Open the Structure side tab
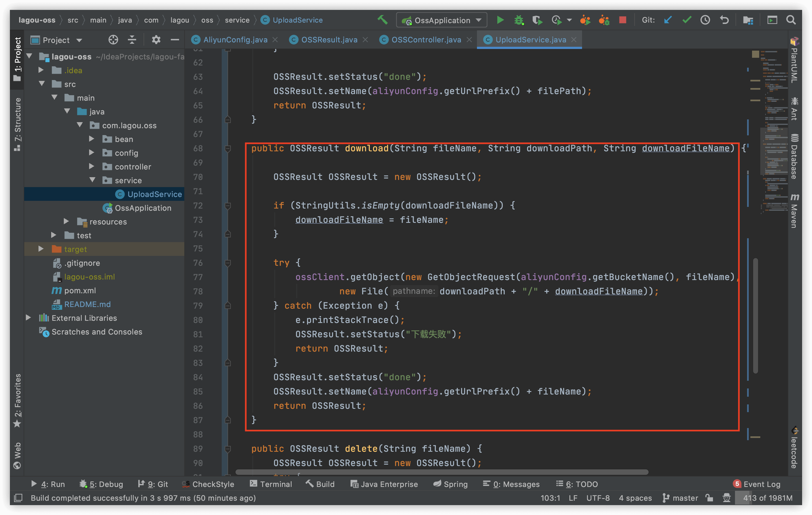This screenshot has height=515, width=812. (17, 124)
